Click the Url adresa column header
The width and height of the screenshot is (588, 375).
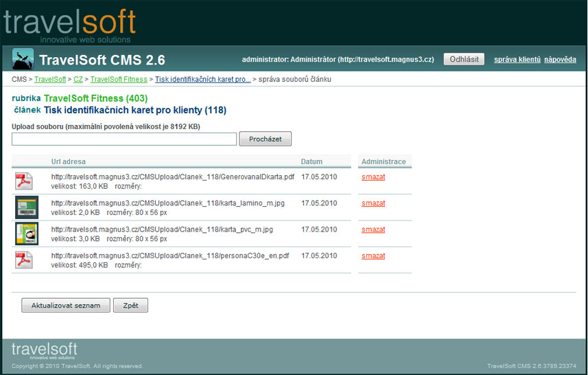point(68,161)
